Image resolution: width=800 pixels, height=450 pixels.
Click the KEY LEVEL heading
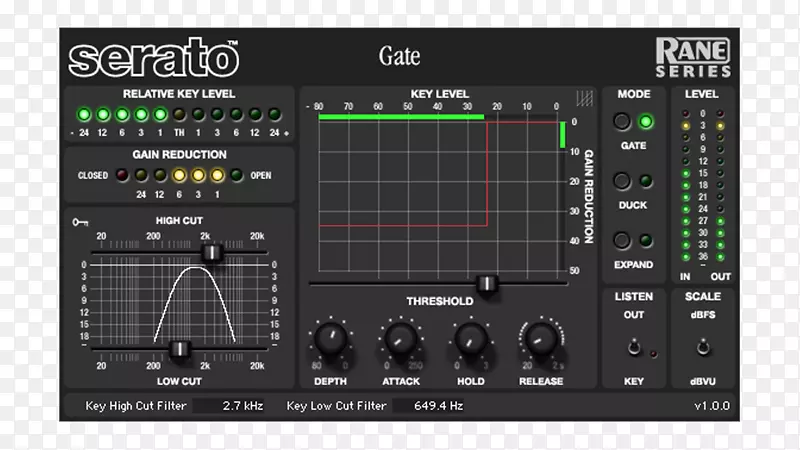coord(440,94)
